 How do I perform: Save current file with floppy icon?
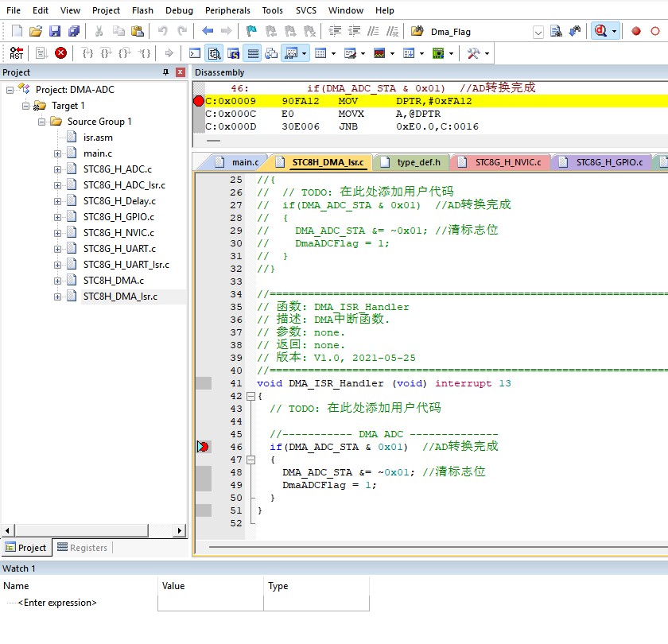(55, 32)
